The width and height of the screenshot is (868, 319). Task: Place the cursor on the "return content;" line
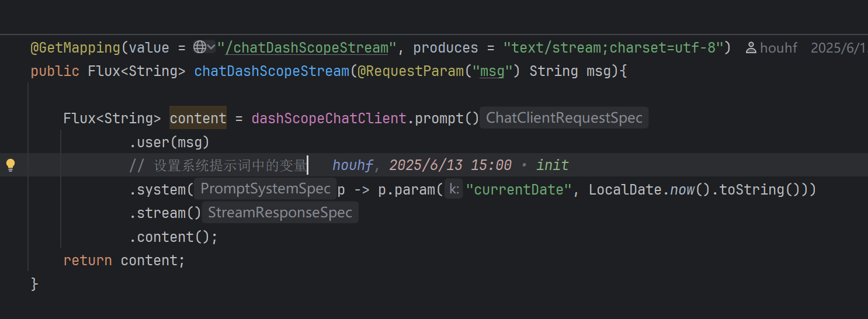[x=124, y=261]
